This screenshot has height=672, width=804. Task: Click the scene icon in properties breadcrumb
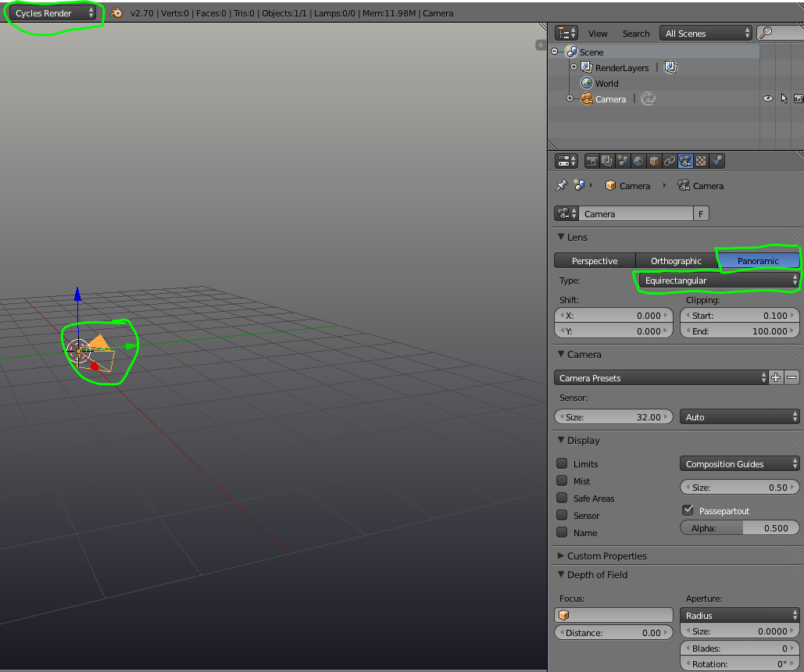[580, 185]
